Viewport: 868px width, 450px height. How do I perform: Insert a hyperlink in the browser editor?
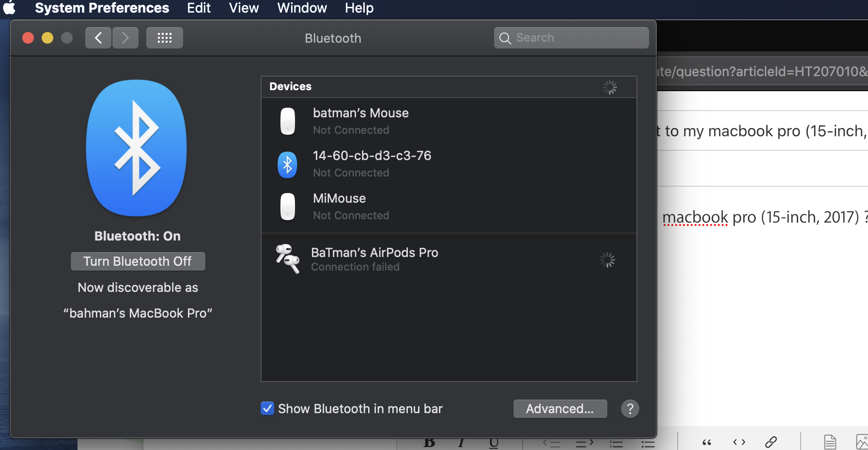tap(771, 442)
